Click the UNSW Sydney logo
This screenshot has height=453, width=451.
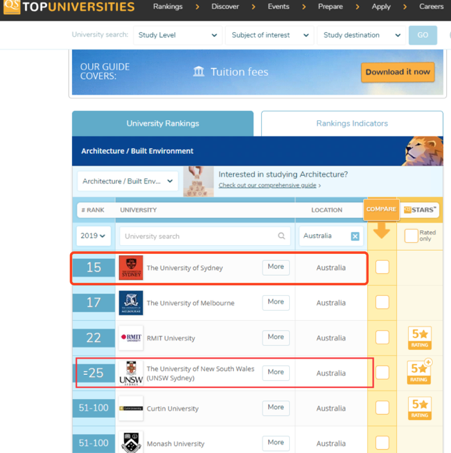131,373
